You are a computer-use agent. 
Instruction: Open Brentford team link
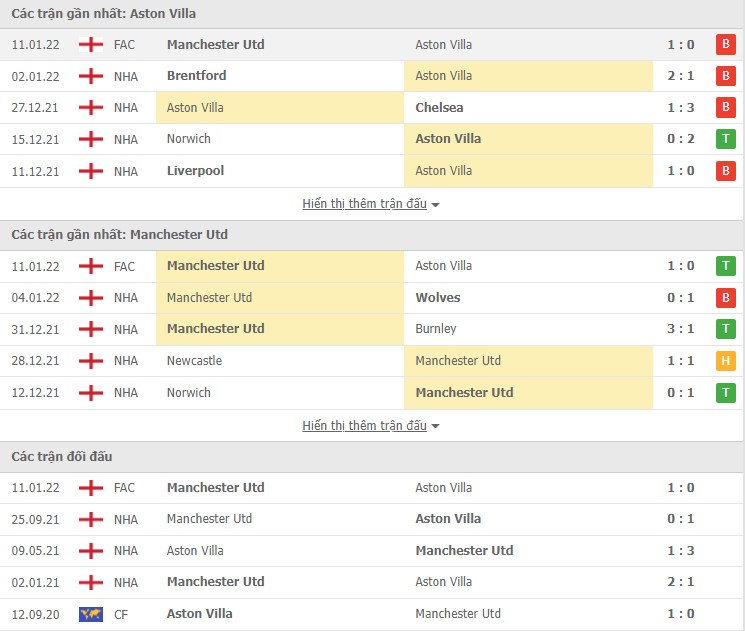pos(196,76)
